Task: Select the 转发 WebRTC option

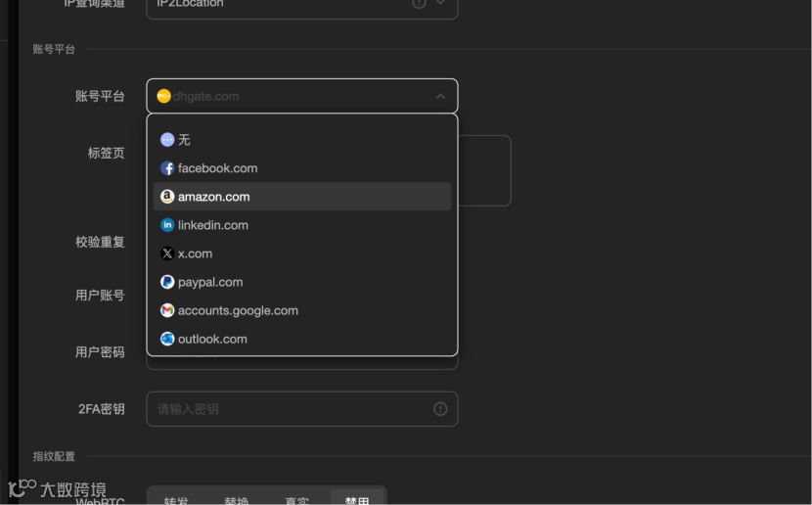Action: pyautogui.click(x=176, y=500)
